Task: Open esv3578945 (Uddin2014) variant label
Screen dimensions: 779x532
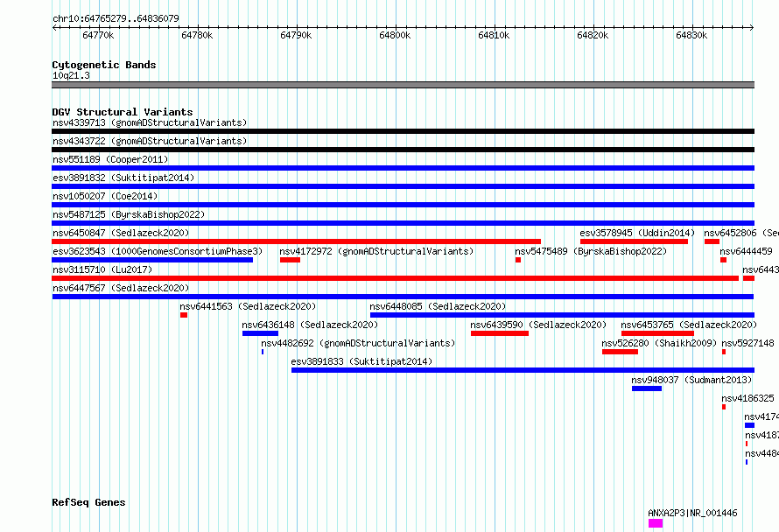Action: (637, 233)
